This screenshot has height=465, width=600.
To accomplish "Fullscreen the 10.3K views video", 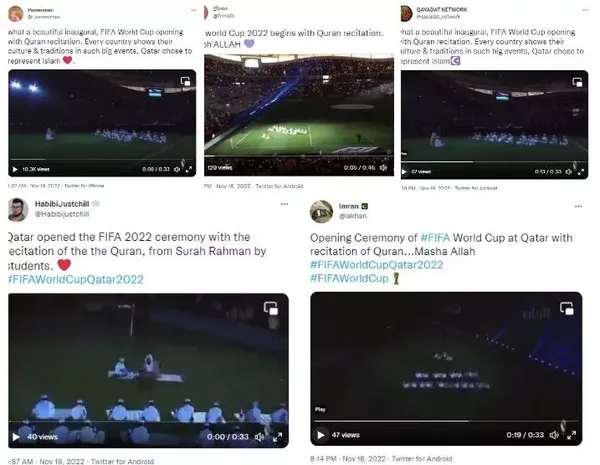I will pyautogui.click(x=189, y=169).
